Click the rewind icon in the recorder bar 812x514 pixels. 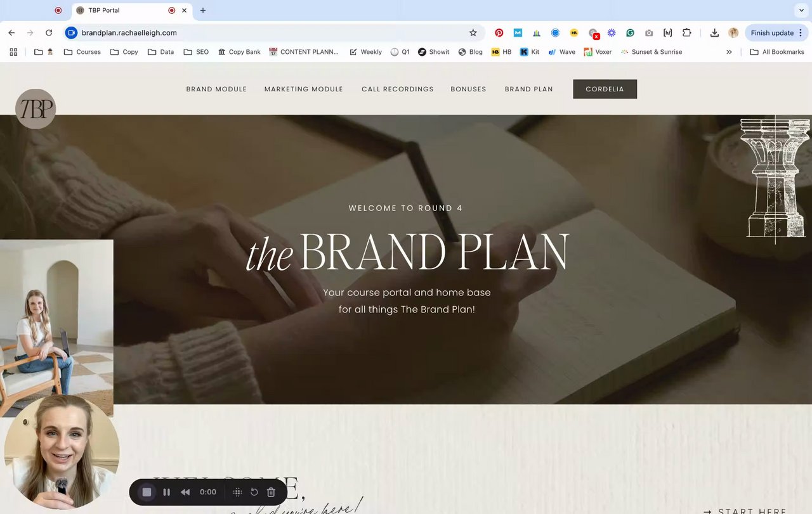[x=185, y=492]
